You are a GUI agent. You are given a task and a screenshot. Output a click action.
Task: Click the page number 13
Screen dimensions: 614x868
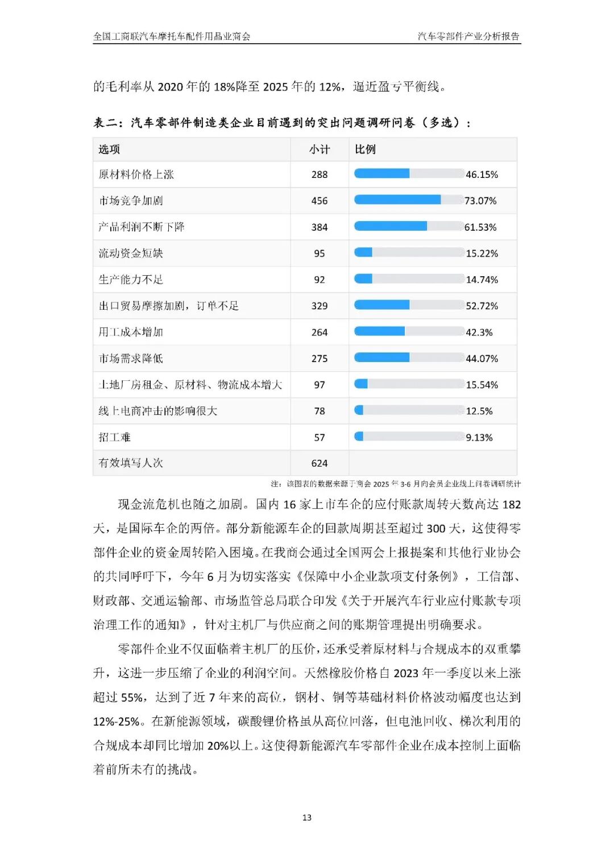coord(307,817)
